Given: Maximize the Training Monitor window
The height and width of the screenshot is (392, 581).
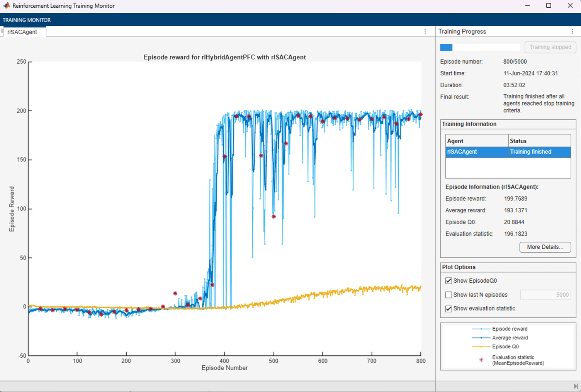Looking at the screenshot, I should 549,6.
